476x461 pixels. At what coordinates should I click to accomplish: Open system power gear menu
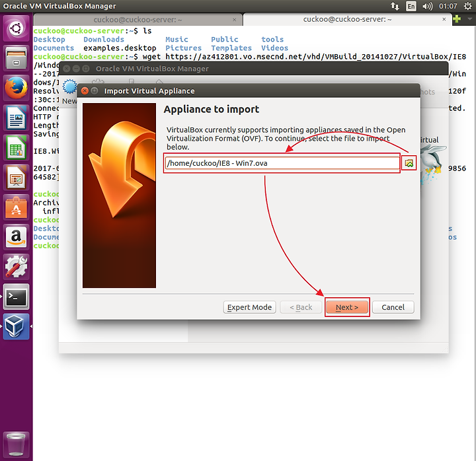click(x=468, y=6)
